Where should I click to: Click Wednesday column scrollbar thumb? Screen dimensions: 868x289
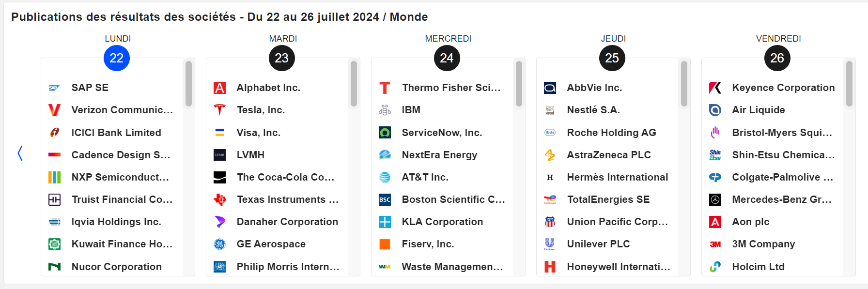[519, 83]
